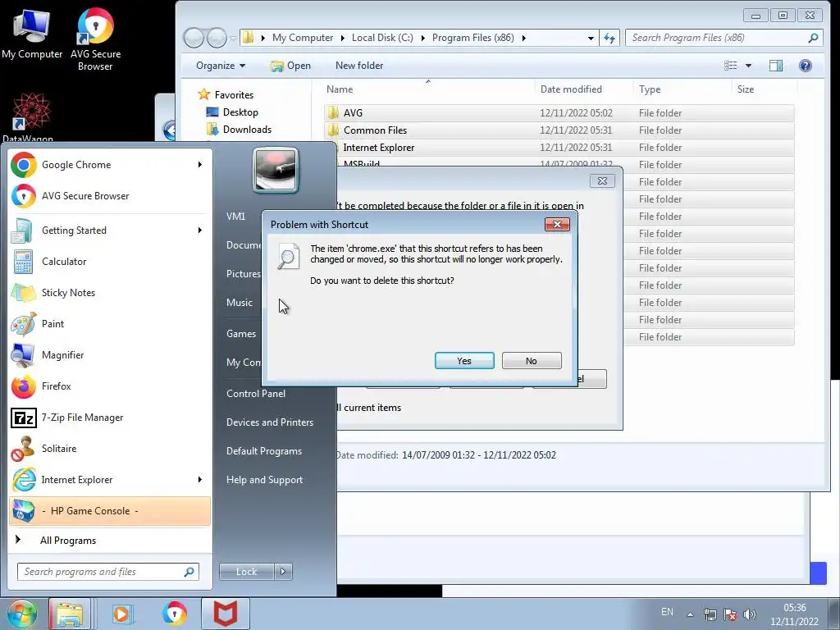Open My Computer desktop icon

pyautogui.click(x=32, y=33)
